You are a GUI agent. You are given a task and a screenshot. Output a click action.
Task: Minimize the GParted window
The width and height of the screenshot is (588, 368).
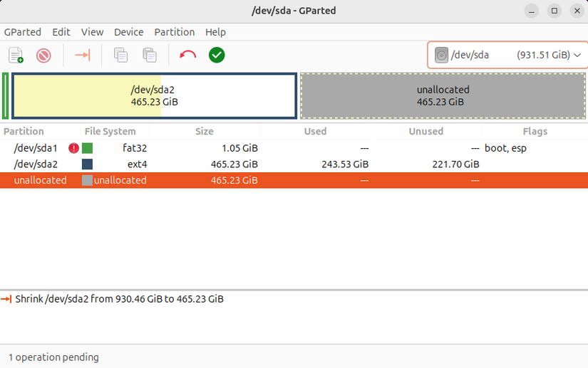pyautogui.click(x=532, y=11)
